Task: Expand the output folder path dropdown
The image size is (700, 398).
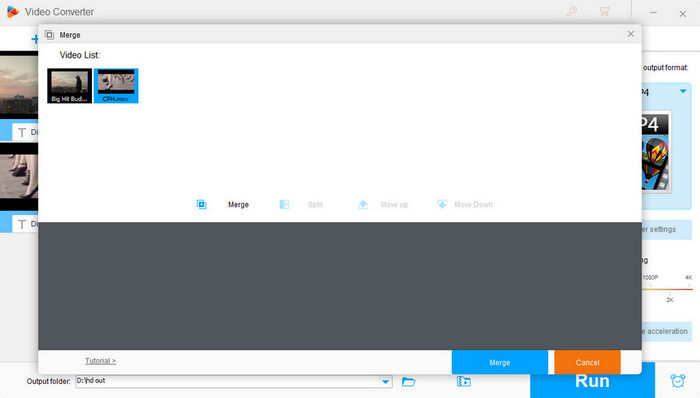Action: [x=385, y=381]
